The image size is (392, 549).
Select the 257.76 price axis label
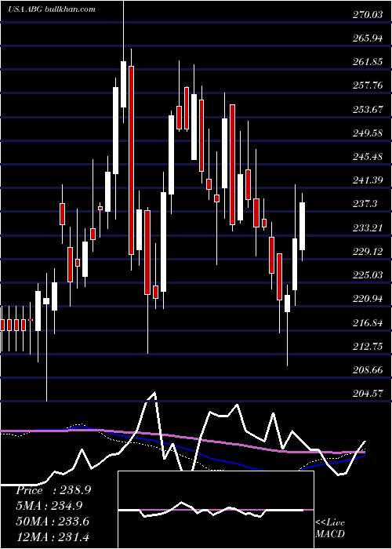[x=367, y=86]
